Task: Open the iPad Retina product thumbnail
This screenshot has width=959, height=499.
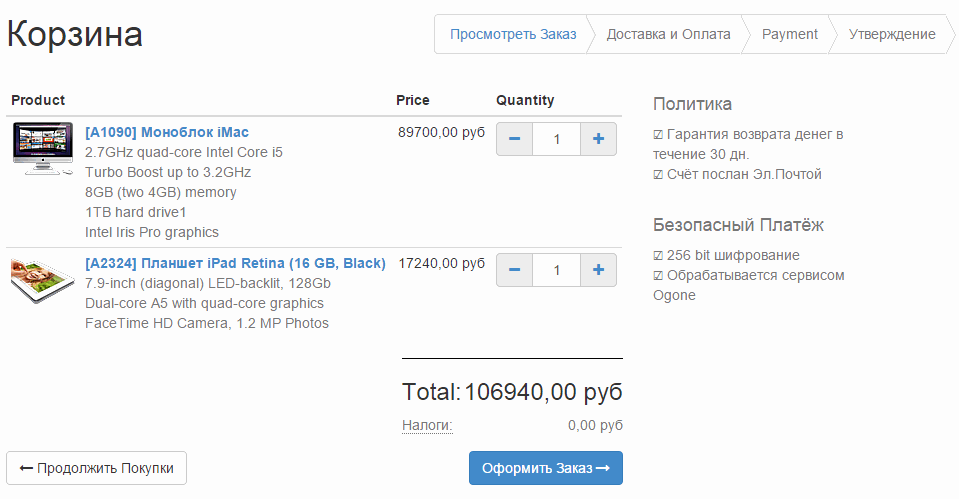Action: 43,280
